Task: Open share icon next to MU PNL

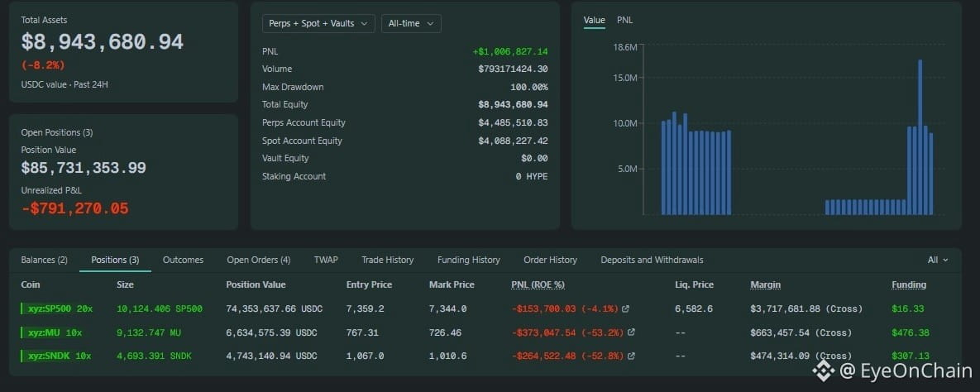Action: click(631, 332)
